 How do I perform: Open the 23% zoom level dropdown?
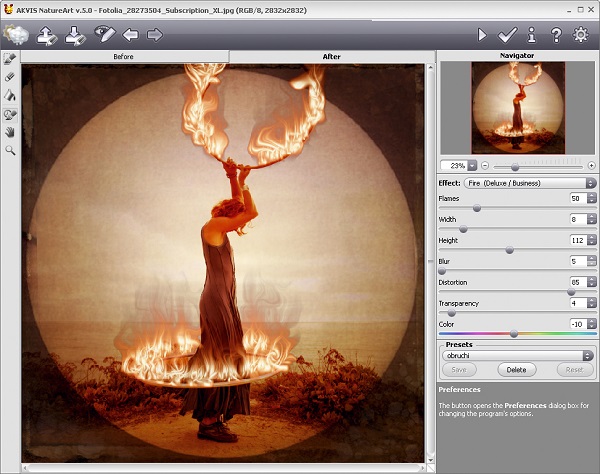point(472,166)
